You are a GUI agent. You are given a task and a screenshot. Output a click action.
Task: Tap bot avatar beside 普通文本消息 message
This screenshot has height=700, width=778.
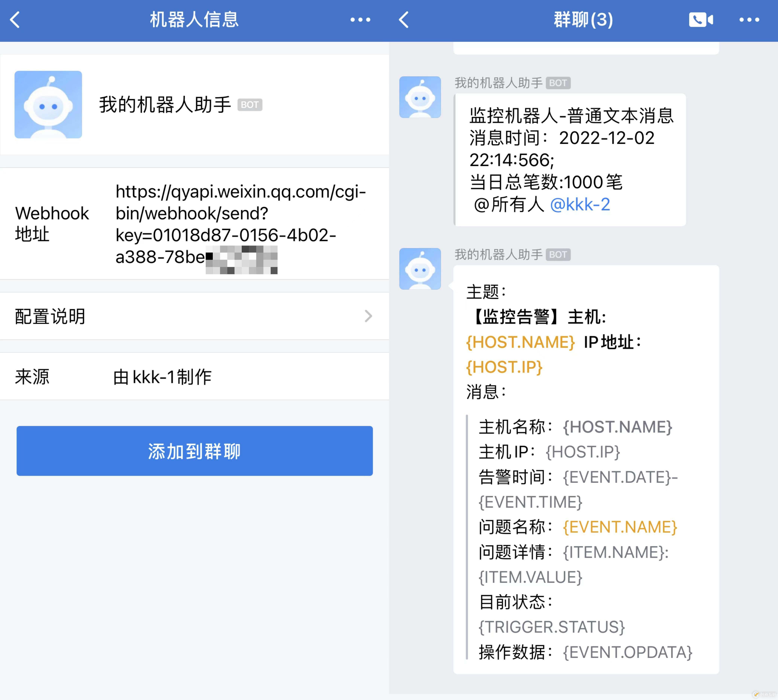click(x=420, y=97)
